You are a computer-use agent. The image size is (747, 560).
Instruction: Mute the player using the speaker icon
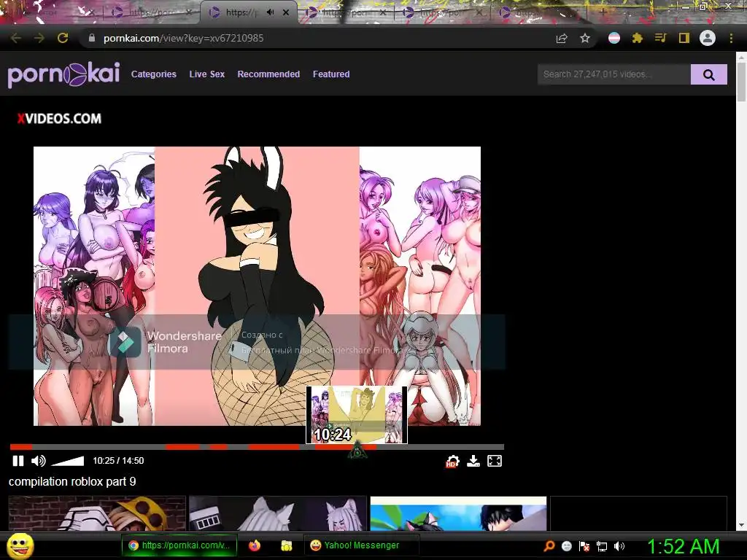38,461
